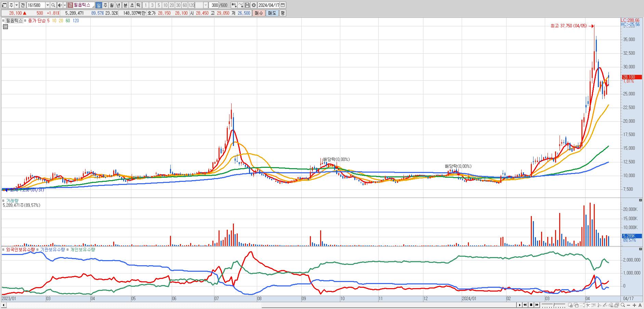
Task: Click the play button in bottom bar
Action: coord(520,305)
